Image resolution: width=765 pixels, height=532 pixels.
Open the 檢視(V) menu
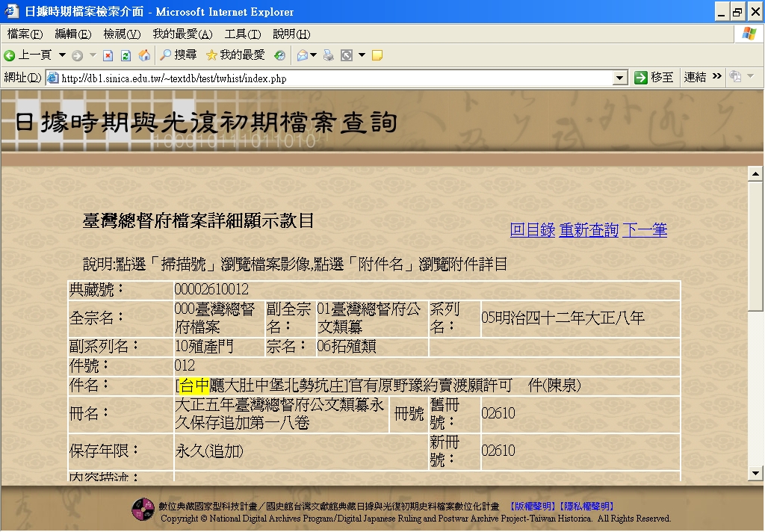122,34
